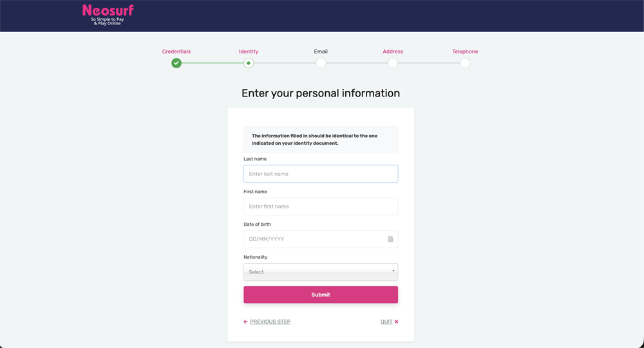The width and height of the screenshot is (644, 348).
Task: Click the QUIT link
Action: point(386,322)
